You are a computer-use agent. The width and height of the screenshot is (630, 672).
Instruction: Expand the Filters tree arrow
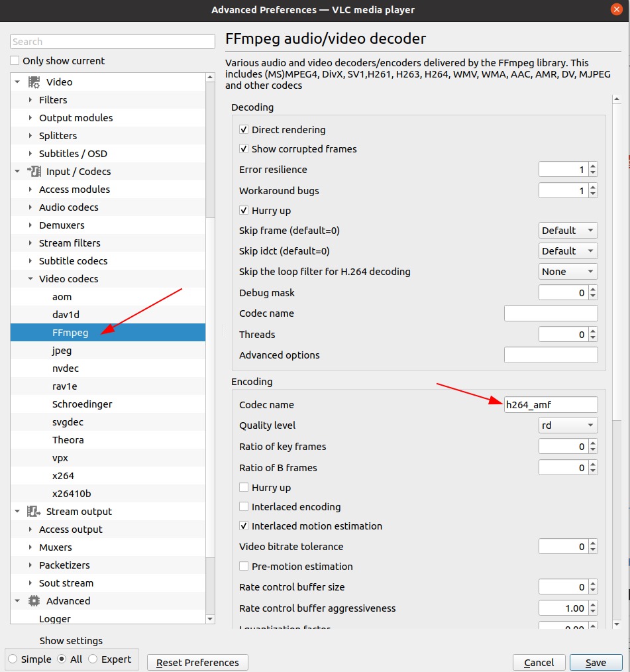point(30,99)
